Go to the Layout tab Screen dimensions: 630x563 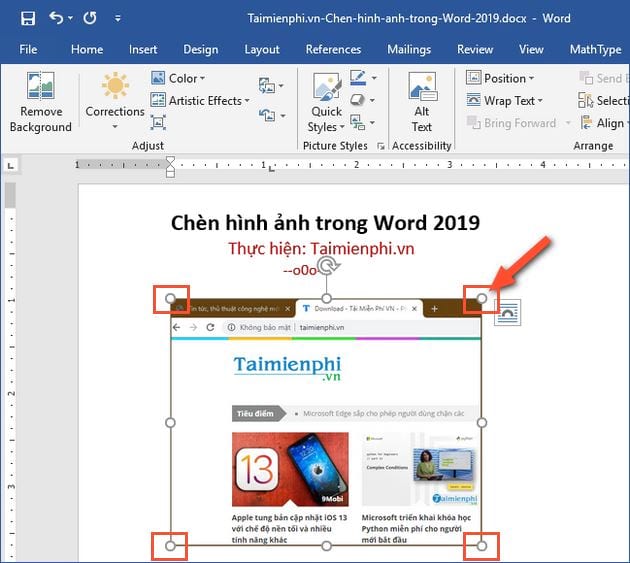262,49
